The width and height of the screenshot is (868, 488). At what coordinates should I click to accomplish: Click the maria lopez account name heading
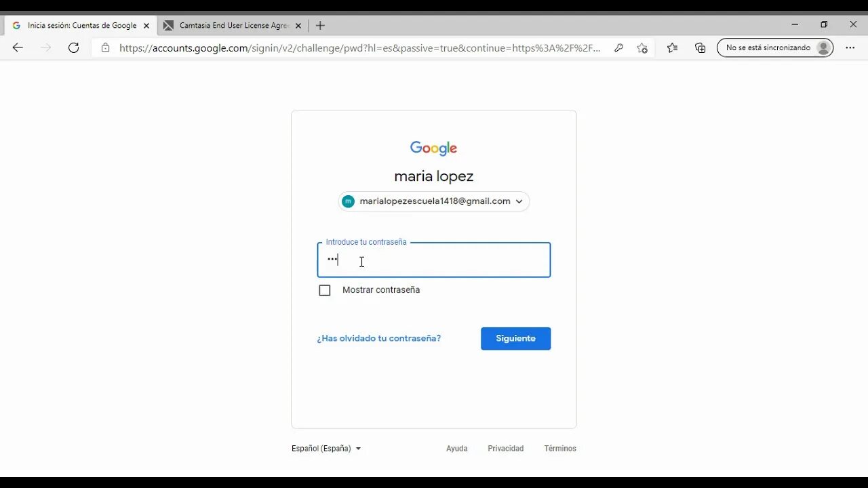[434, 176]
